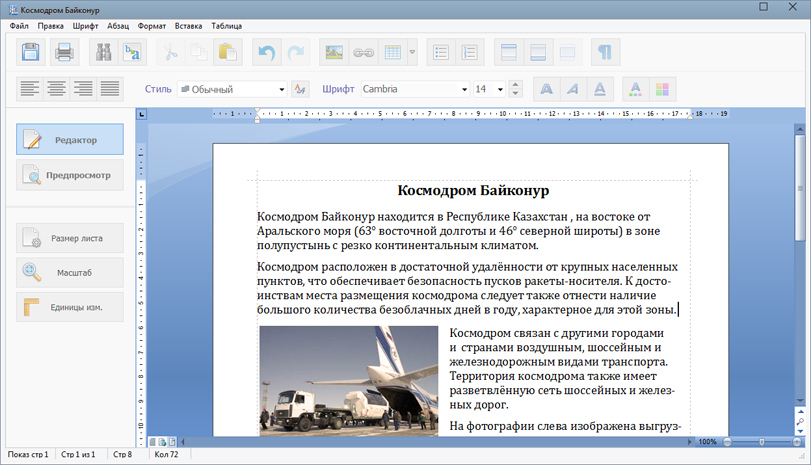Screen dimensions: 811x465
Task: Switch to the Редактор mode
Action: click(70, 139)
